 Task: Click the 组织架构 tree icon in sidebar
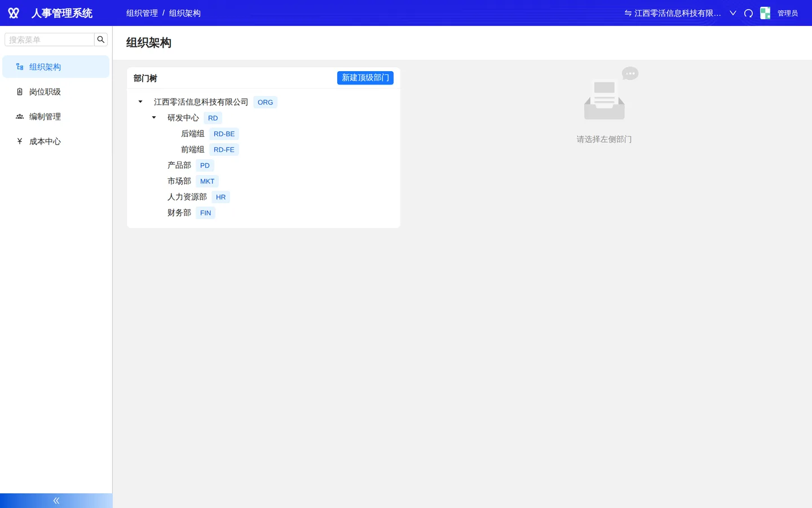tap(20, 67)
